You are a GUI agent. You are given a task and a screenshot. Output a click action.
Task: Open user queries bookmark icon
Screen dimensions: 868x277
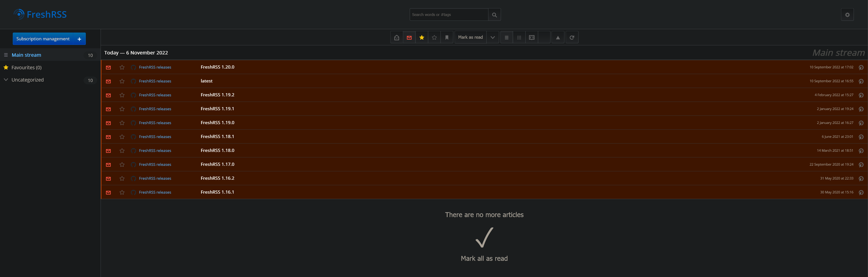[x=446, y=37]
